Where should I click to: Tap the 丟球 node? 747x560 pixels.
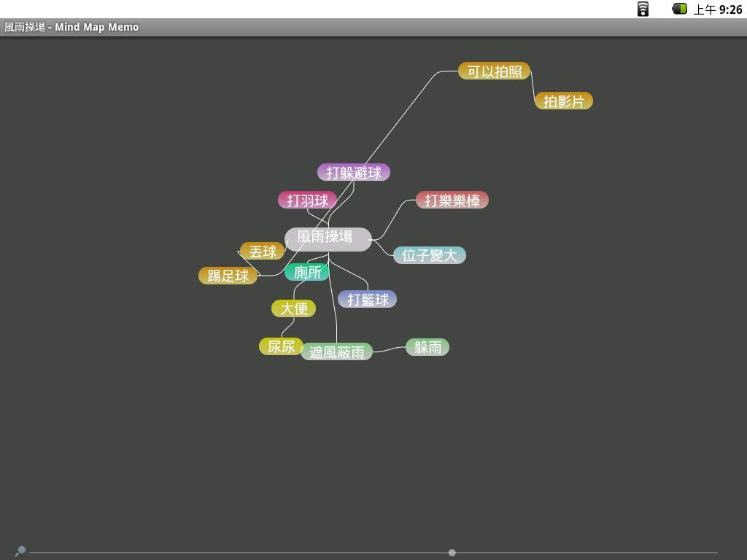coord(263,252)
